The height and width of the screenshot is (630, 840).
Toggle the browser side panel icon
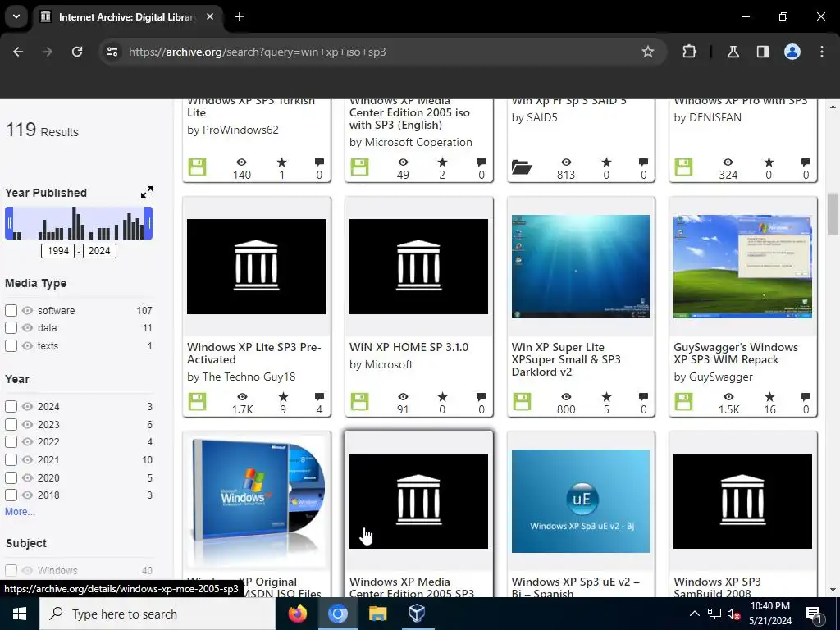tap(762, 52)
